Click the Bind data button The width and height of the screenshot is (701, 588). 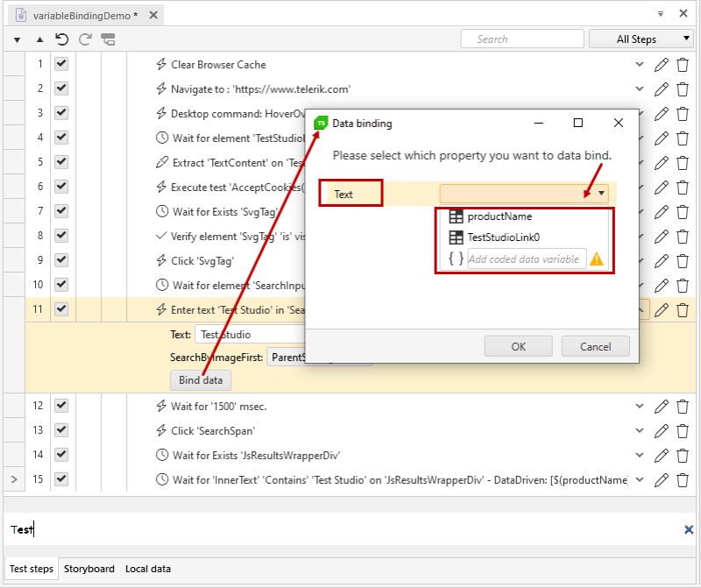(200, 379)
